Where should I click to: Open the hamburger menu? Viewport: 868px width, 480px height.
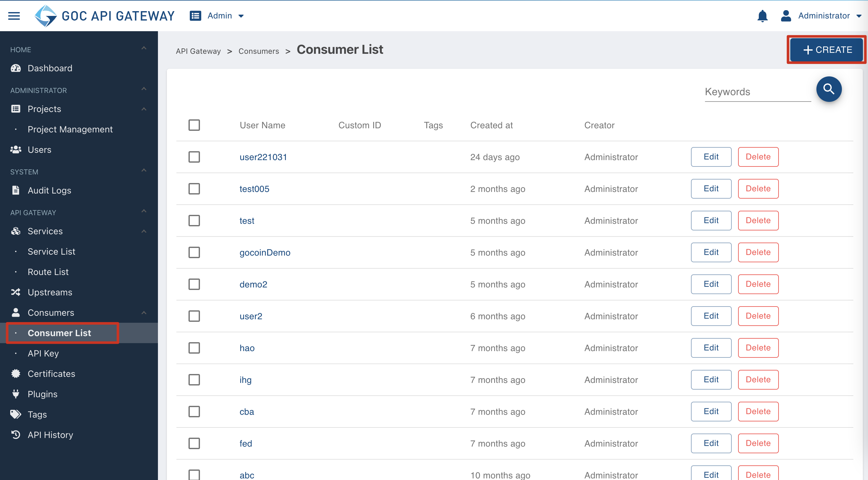tap(14, 16)
